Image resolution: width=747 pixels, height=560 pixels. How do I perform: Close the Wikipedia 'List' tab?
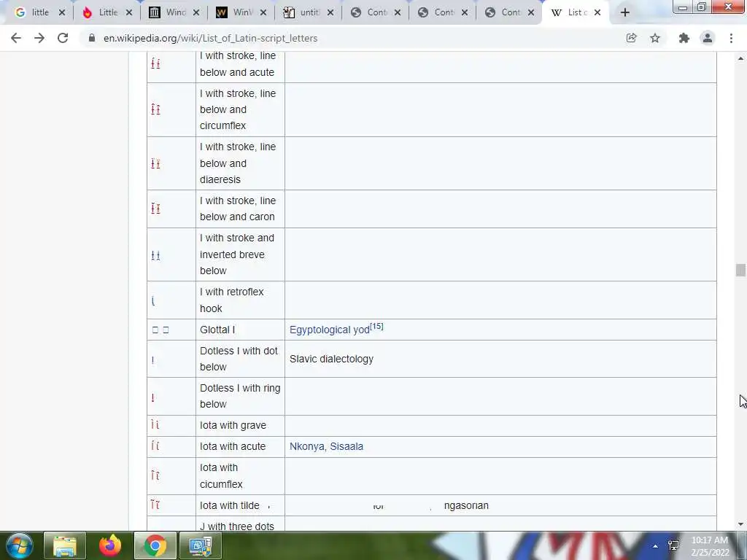pyautogui.click(x=597, y=13)
